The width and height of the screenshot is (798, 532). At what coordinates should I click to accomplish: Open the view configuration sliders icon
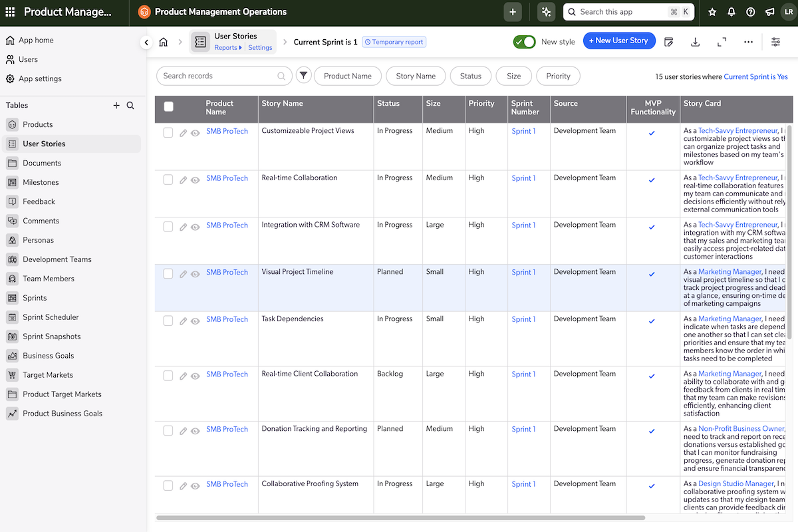[775, 41]
